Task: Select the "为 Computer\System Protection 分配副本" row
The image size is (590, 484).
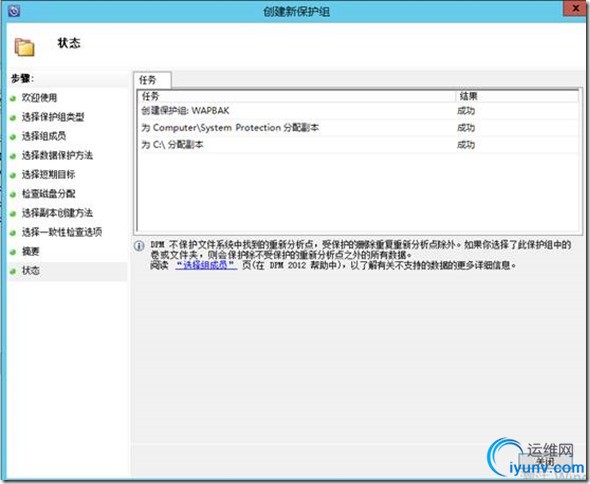Action: tap(358, 128)
